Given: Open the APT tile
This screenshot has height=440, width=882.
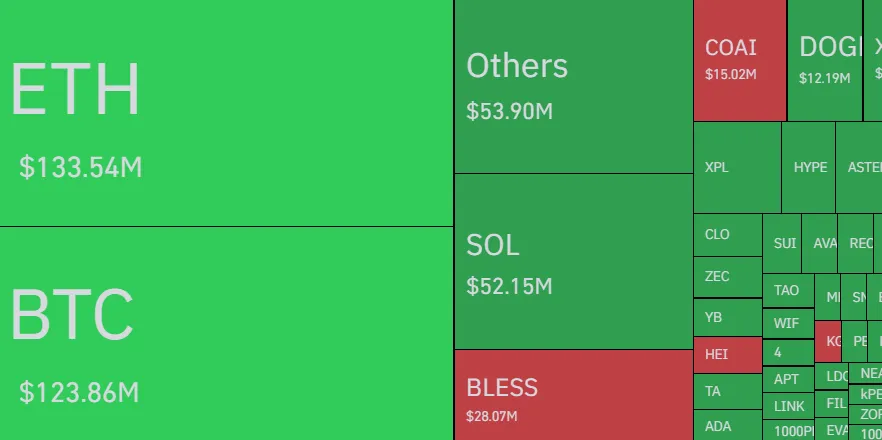Looking at the screenshot, I should (x=788, y=379).
